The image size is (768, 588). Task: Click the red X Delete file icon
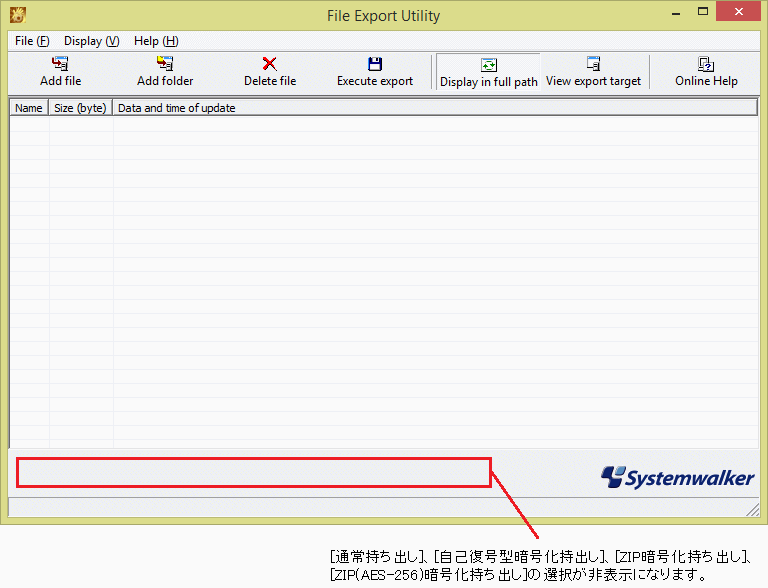point(269,64)
